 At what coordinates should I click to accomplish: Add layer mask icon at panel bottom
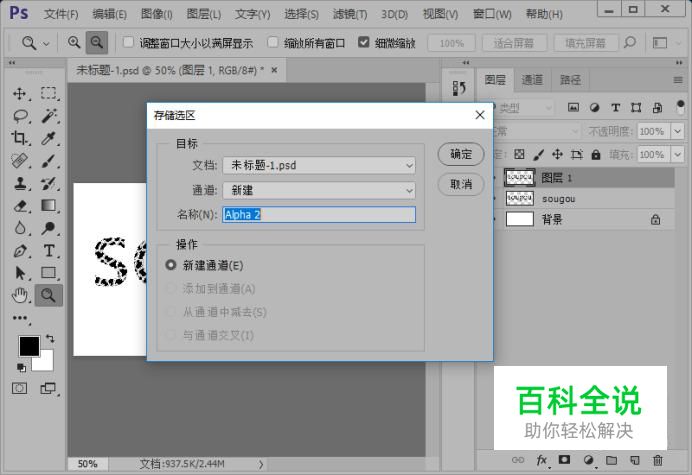(564, 460)
